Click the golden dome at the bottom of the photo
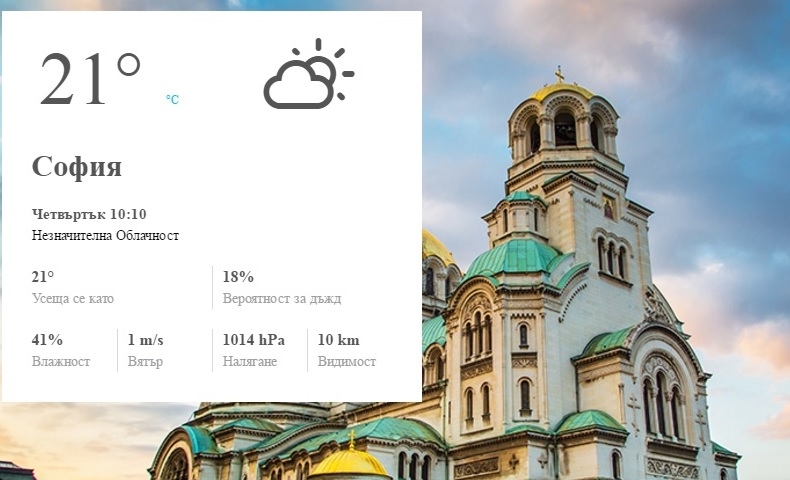The image size is (790, 480). pos(350,462)
